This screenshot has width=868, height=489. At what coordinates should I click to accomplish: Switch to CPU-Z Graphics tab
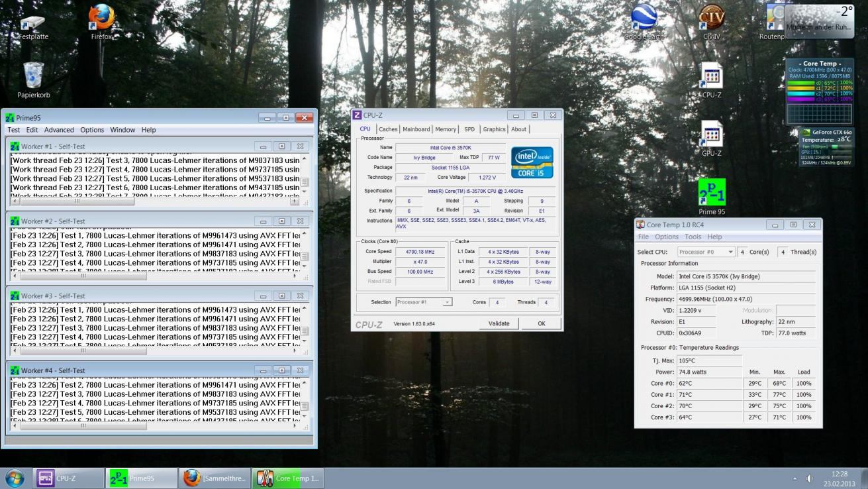point(494,129)
